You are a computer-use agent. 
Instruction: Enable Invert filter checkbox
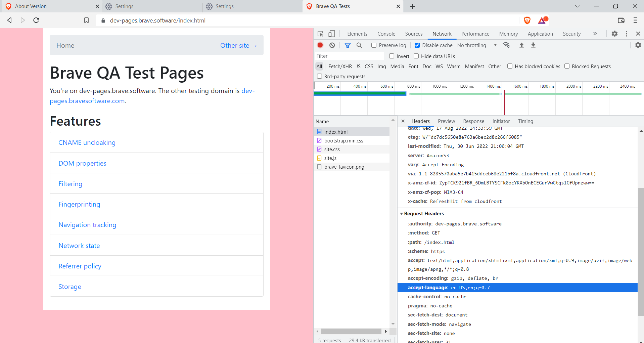[392, 56]
